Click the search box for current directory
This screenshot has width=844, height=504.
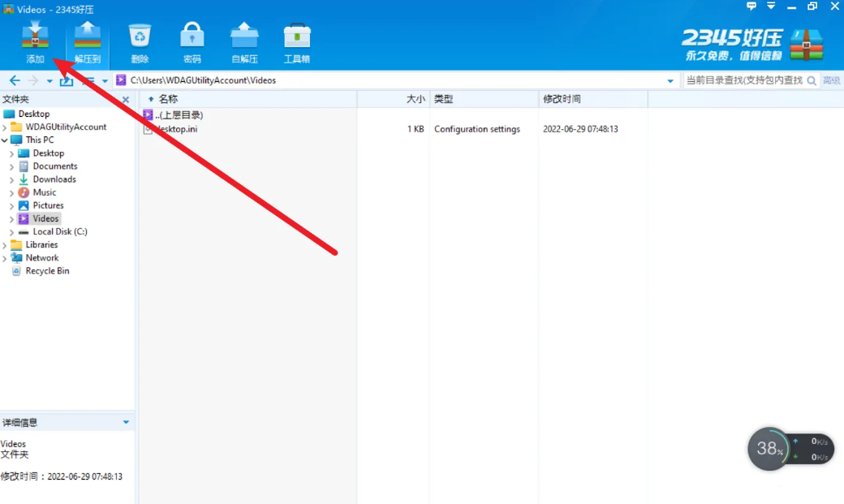(x=743, y=80)
